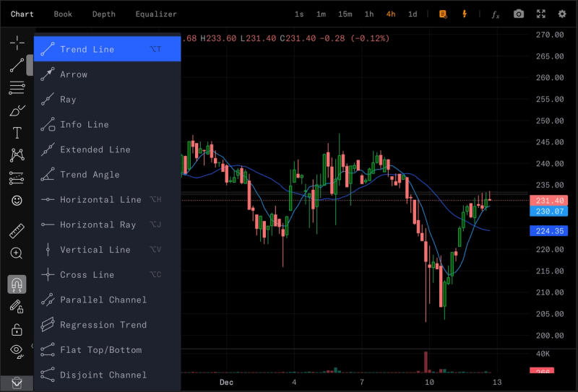Click the blue 224.35 price label
The height and width of the screenshot is (392, 578).
coord(548,231)
